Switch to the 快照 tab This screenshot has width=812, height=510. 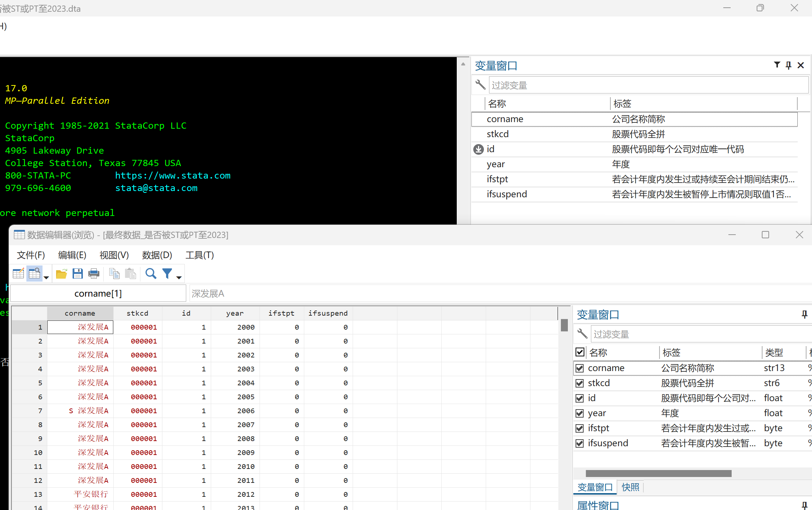point(630,487)
